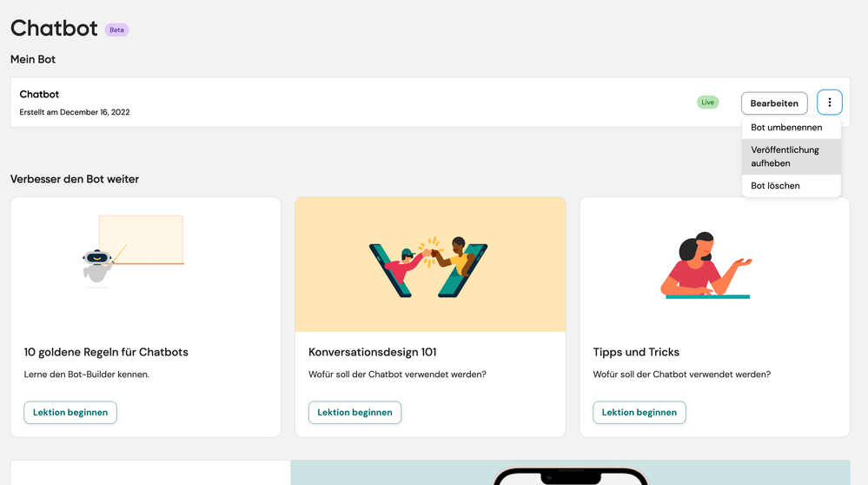Click the Konversationsdesign 101 card title
Image resolution: width=868 pixels, height=485 pixels.
(x=373, y=352)
